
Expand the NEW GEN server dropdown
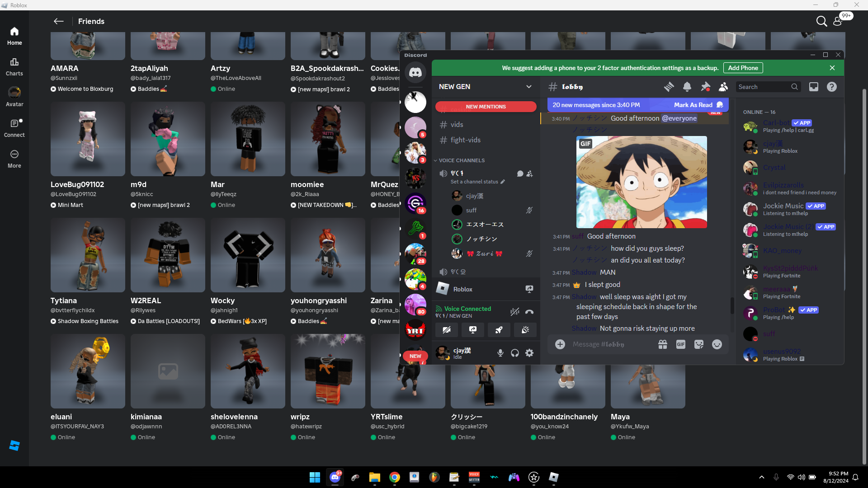pyautogui.click(x=528, y=87)
